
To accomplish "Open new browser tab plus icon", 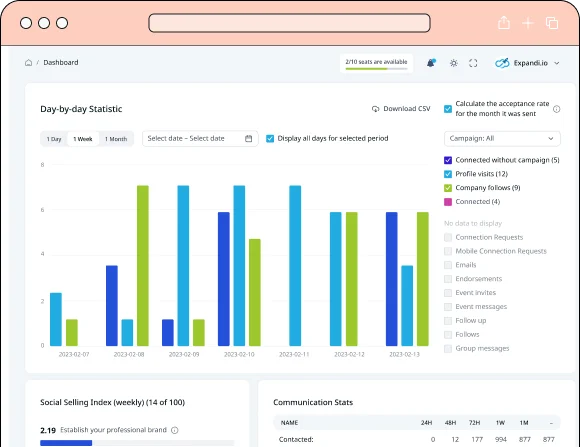I will [528, 23].
